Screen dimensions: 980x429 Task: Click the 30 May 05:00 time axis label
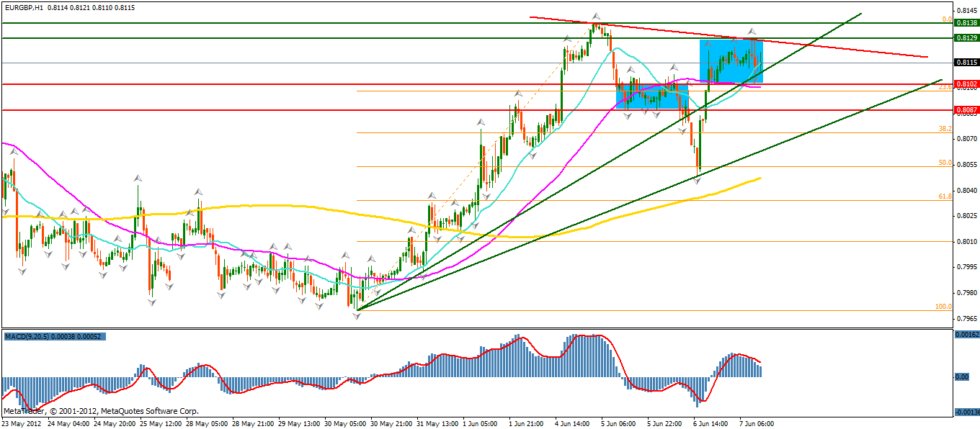(x=344, y=423)
